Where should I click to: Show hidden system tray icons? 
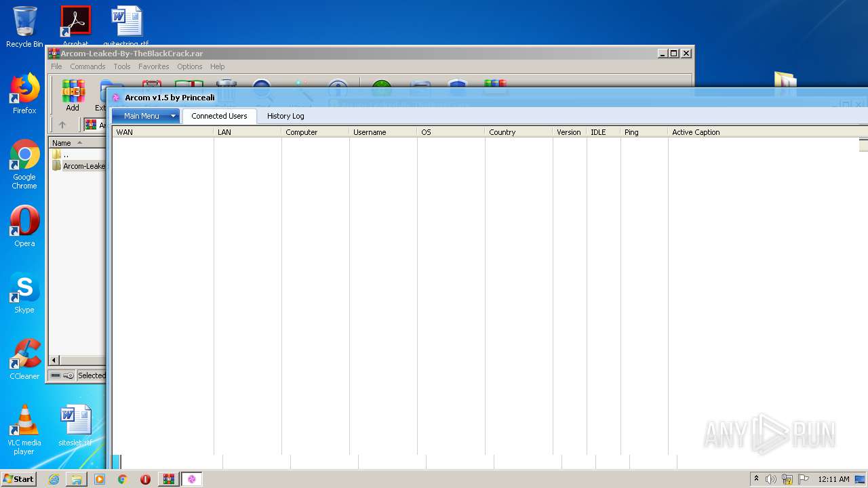[x=756, y=479]
